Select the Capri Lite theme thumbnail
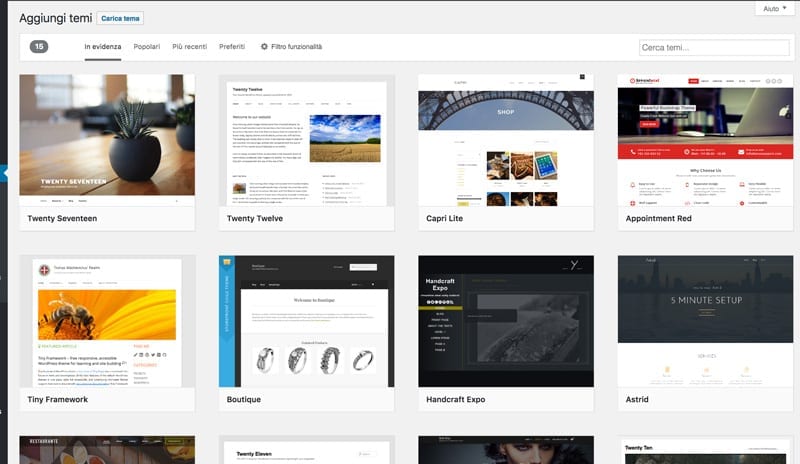Viewport: 800px width, 464px height. pyautogui.click(x=506, y=139)
